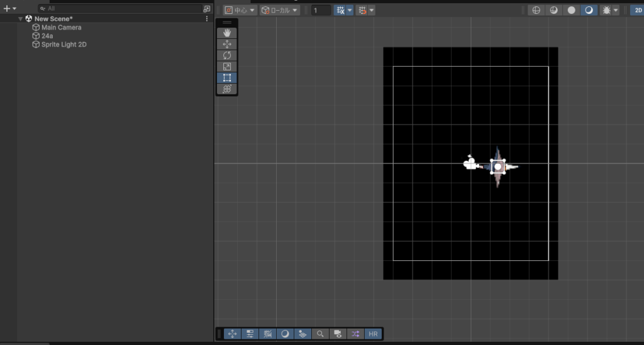This screenshot has width=644, height=345.
Task: Select the Rotate tool
Action: (x=227, y=55)
